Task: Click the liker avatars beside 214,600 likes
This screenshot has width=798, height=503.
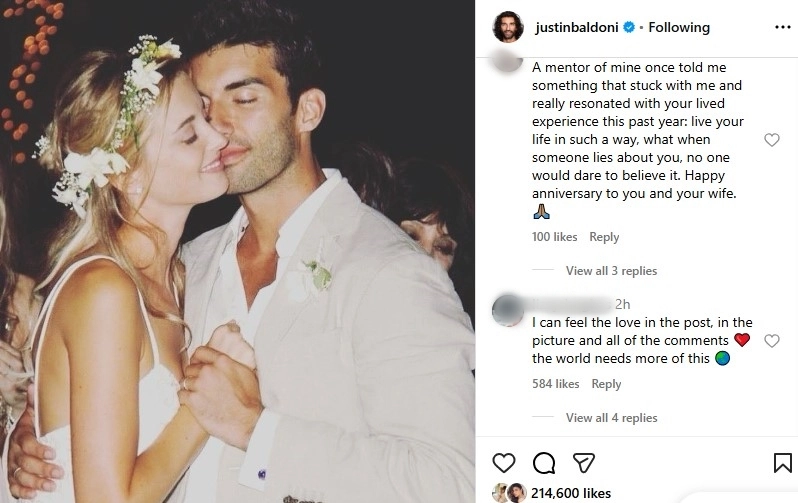Action: 508,493
